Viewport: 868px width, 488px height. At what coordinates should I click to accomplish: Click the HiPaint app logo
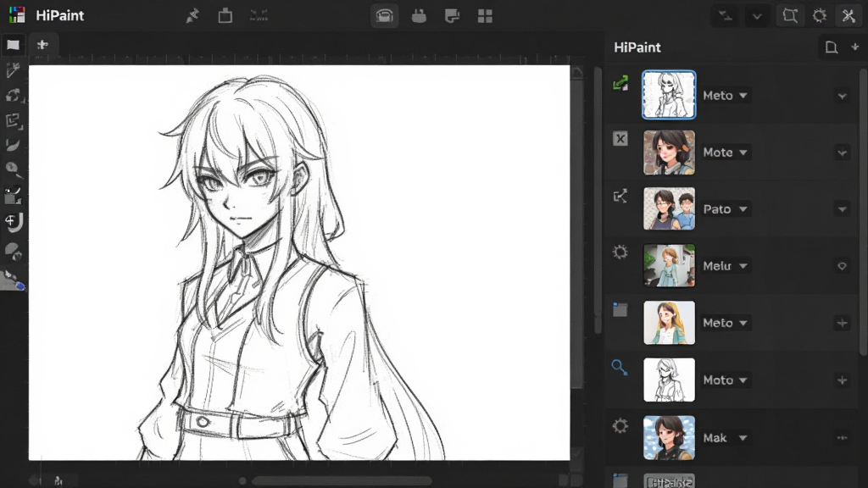point(17,15)
